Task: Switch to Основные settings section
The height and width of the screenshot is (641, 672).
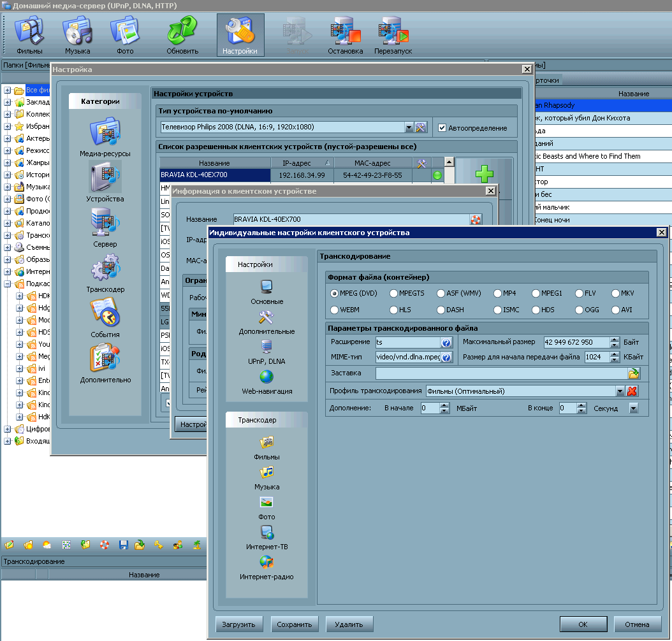Action: click(267, 291)
